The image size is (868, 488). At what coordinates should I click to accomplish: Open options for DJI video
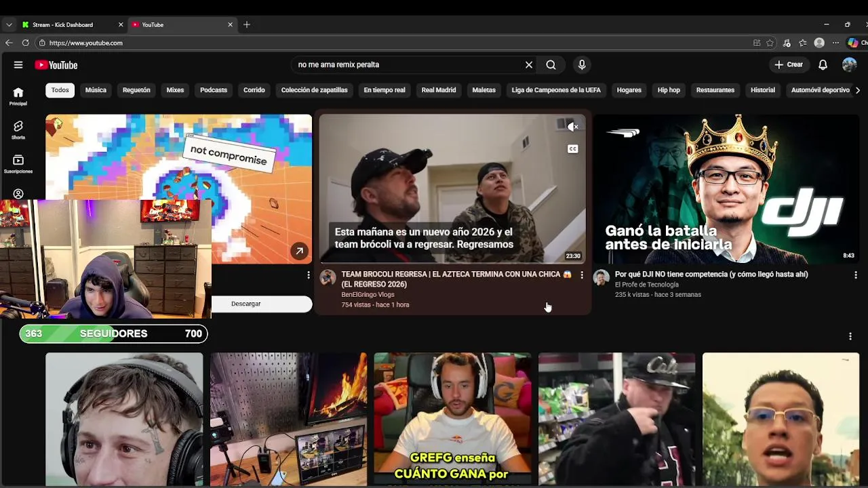pos(855,275)
